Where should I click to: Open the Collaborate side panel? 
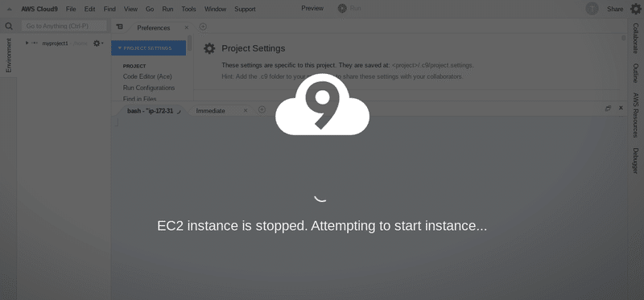(x=636, y=38)
